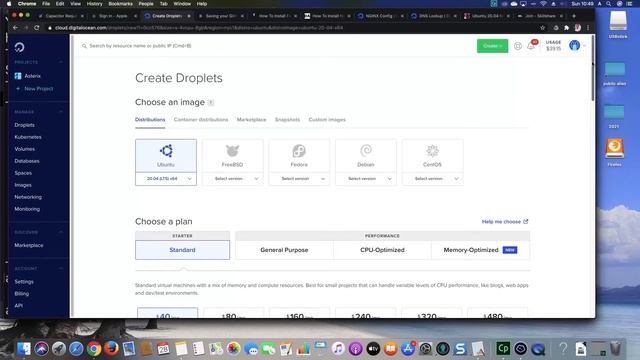The image size is (640, 360).
Task: Select the CPU-Optimized plan
Action: [382, 250]
